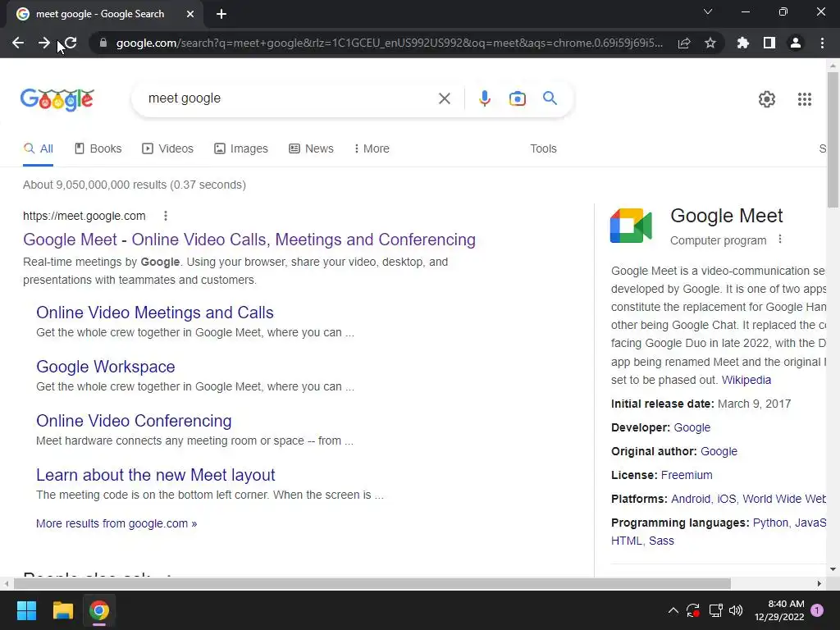Start voice search with microphone icon
Viewport: 840px width, 630px height.
[484, 98]
